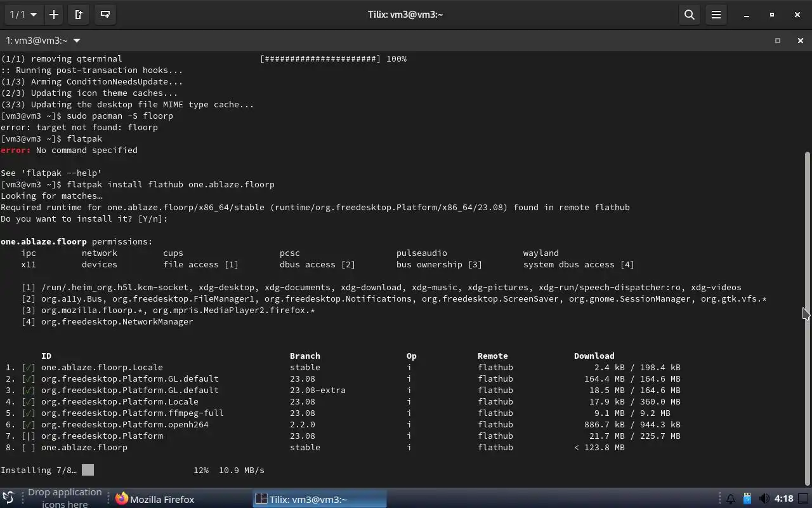The image size is (812, 508).
Task: Click the quick launch 'Drop application icons here' area
Action: pos(64,498)
